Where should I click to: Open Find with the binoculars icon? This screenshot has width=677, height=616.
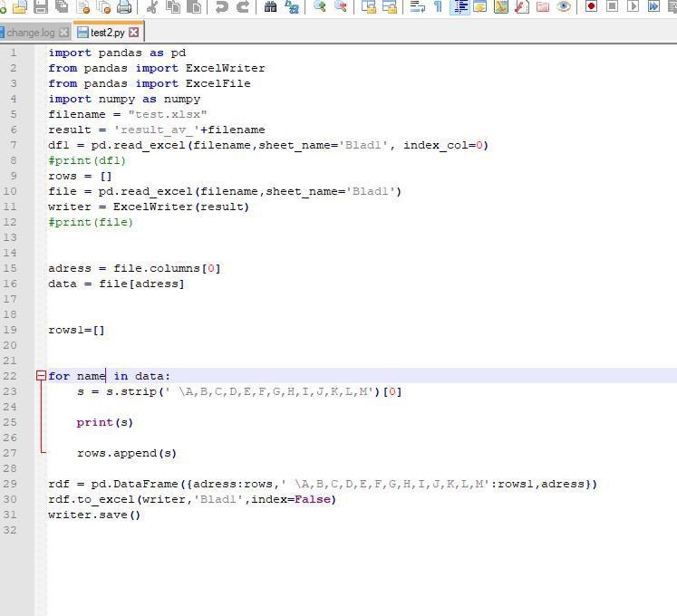coord(270,6)
